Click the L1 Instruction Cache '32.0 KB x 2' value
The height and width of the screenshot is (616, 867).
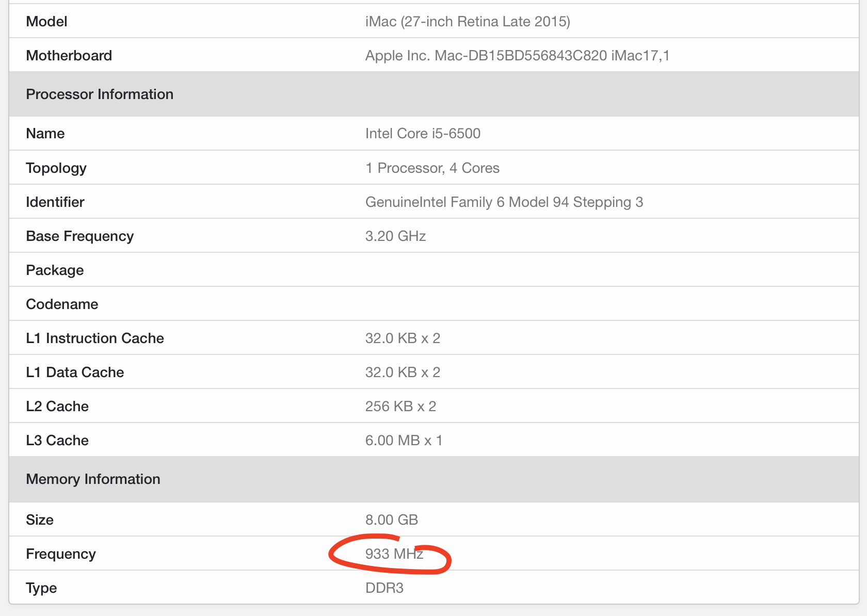pos(403,338)
